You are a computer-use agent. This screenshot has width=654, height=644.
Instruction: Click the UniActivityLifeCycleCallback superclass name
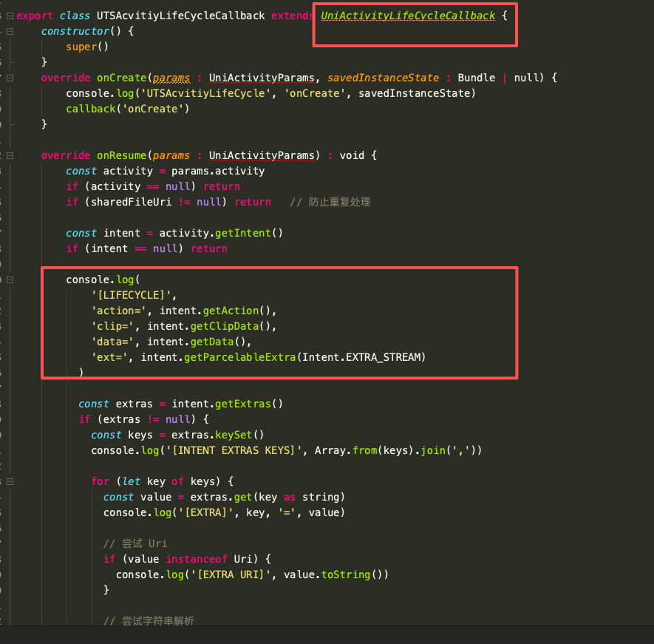pyautogui.click(x=408, y=16)
